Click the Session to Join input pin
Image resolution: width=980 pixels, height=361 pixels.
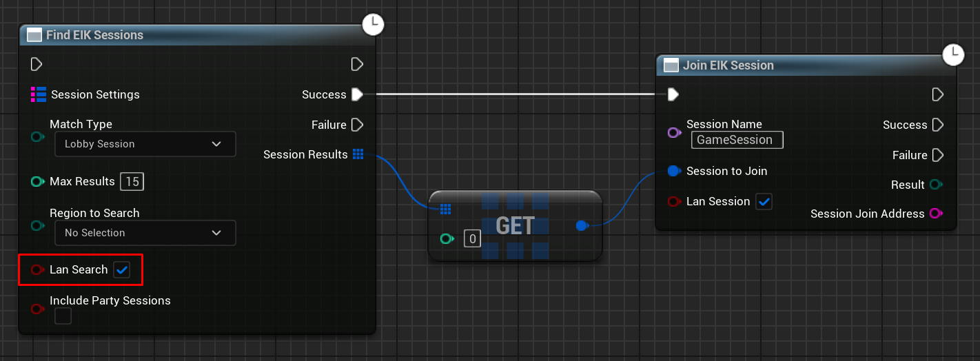pyautogui.click(x=674, y=171)
